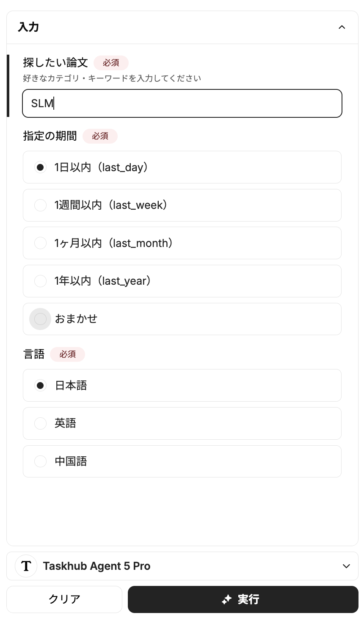364x627 pixels.
Task: Select 日本語 as the language
Action: pyautogui.click(x=40, y=386)
